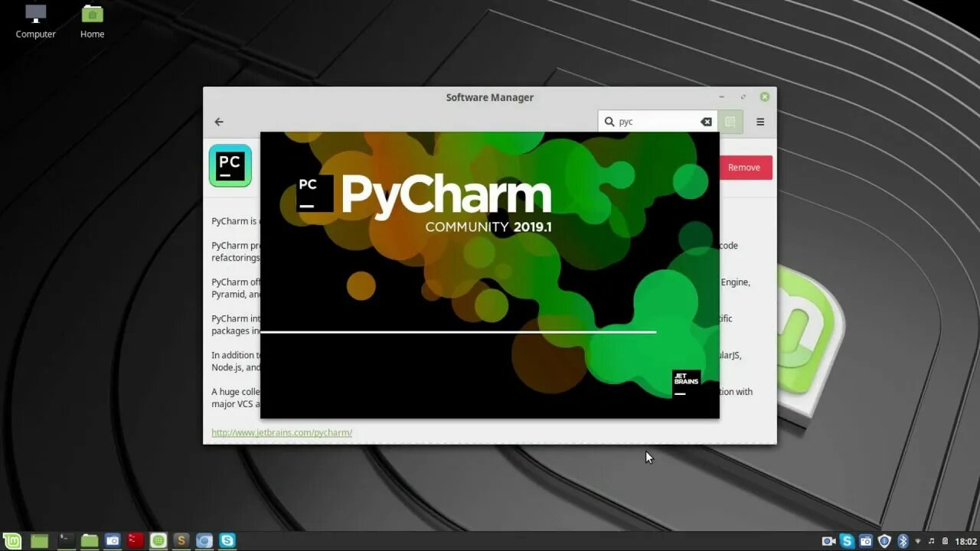Open the Software Manager hamburger menu
The width and height of the screenshot is (980, 551).
click(x=760, y=122)
